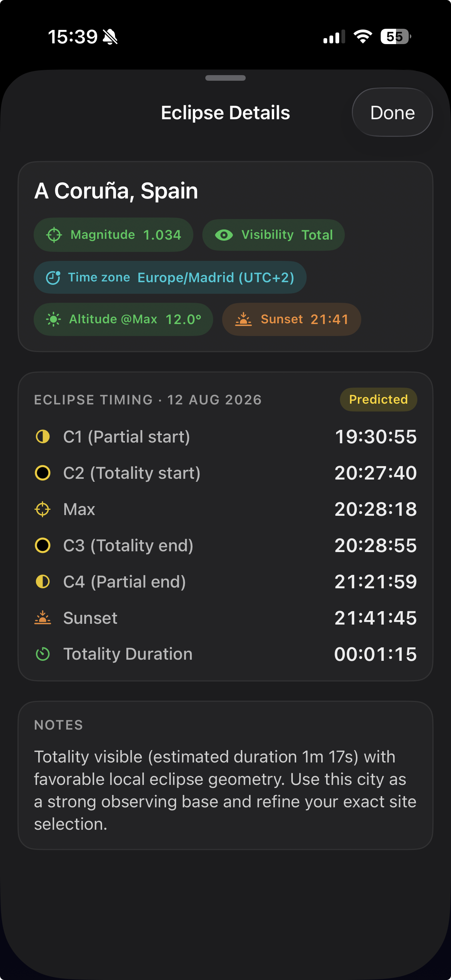Select the Sunset icon in the chip row
Viewport: 451px width, 980px height.
click(x=244, y=319)
